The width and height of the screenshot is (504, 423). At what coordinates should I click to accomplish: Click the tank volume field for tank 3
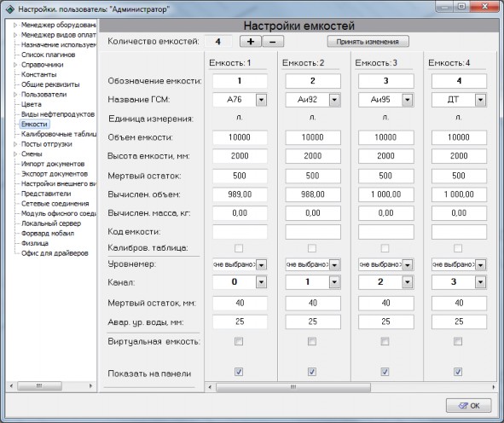click(x=385, y=137)
